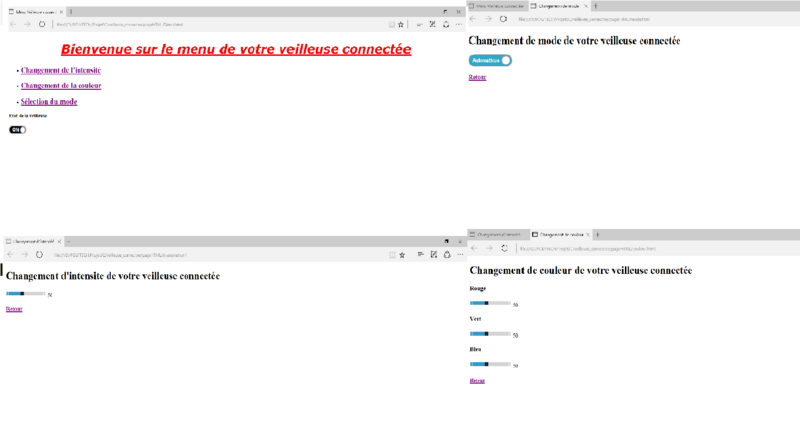Open the more options ellipsis in menu window

click(x=459, y=23)
